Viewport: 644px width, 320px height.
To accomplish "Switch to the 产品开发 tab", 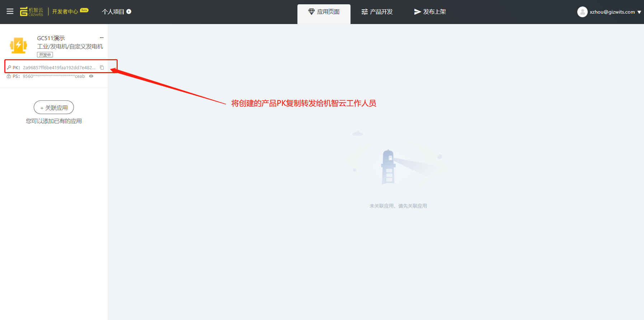I will click(x=377, y=12).
